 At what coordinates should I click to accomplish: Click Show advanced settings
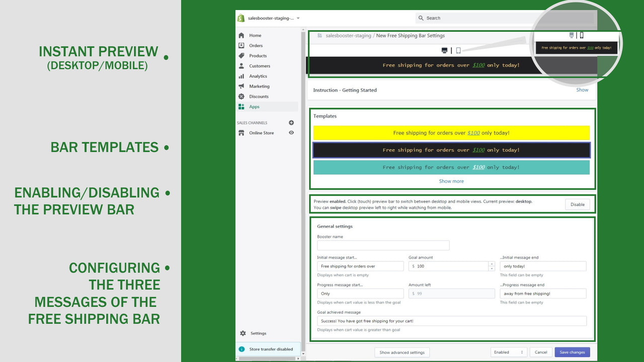click(401, 352)
